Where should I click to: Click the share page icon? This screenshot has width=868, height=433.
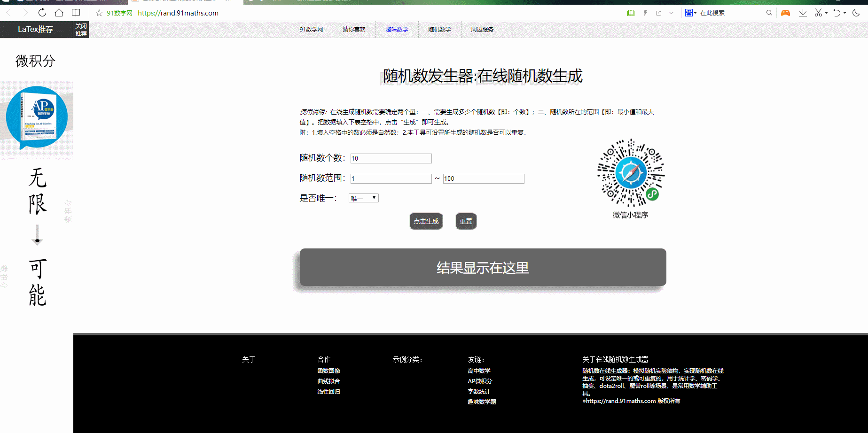659,13
